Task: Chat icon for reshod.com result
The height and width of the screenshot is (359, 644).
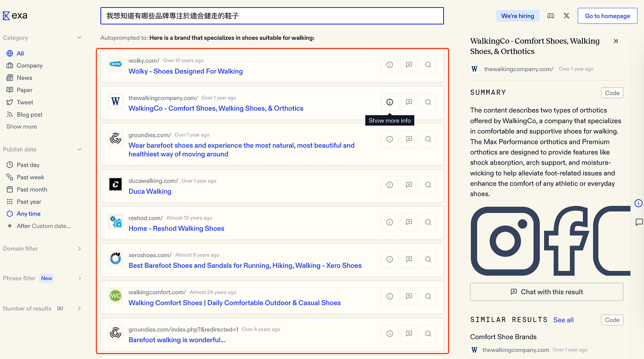Action: pos(409,222)
